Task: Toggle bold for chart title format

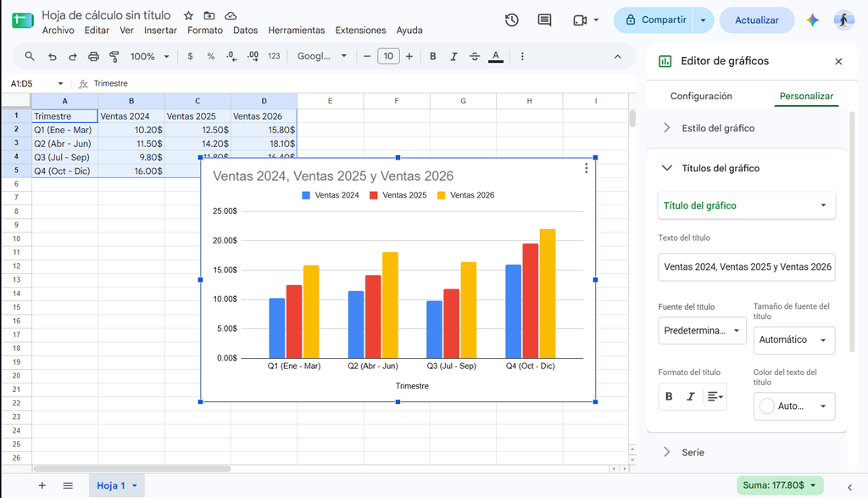Action: (669, 397)
